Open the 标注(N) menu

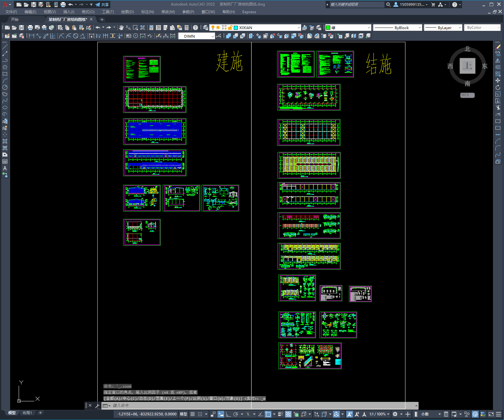click(147, 12)
